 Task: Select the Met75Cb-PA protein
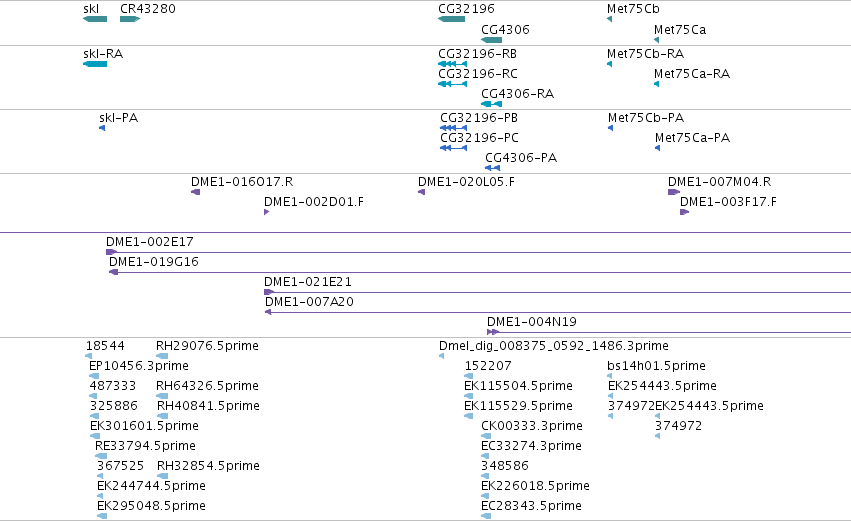coord(611,128)
